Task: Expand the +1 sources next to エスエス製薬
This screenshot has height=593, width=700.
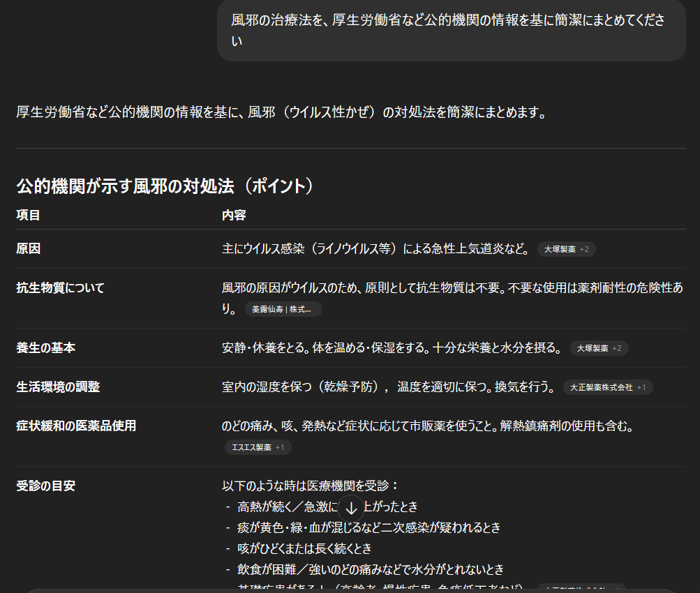Action: point(280,447)
